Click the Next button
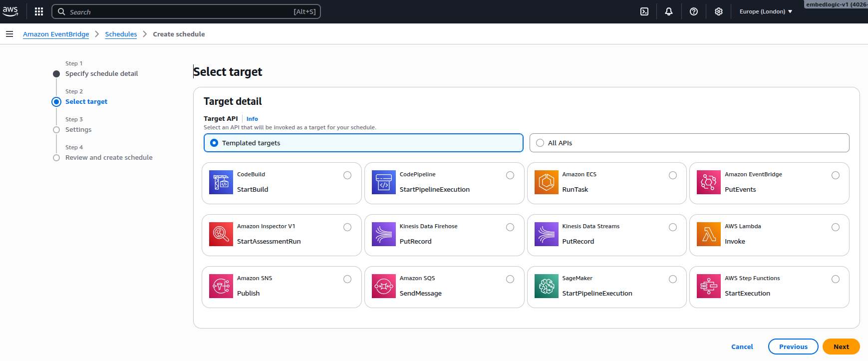 click(x=841, y=347)
